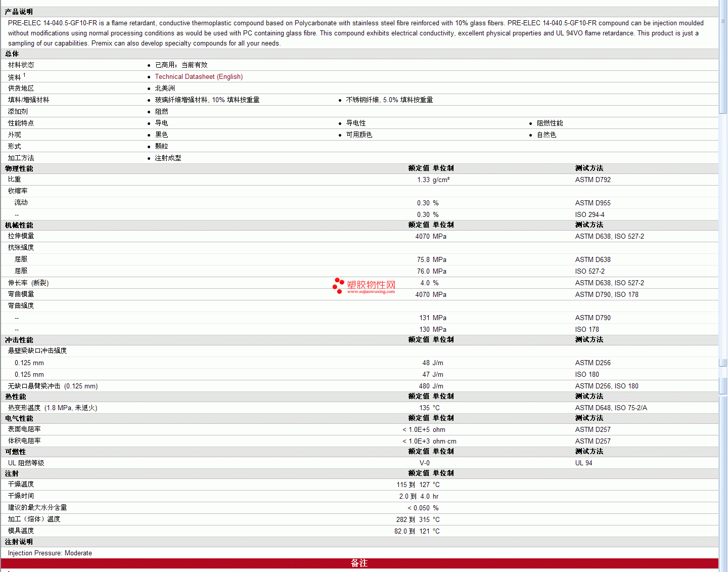Click the 体积电阻率 label

tap(24, 441)
